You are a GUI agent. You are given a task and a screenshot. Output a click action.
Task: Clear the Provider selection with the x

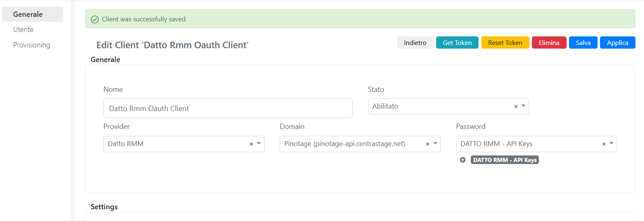251,144
